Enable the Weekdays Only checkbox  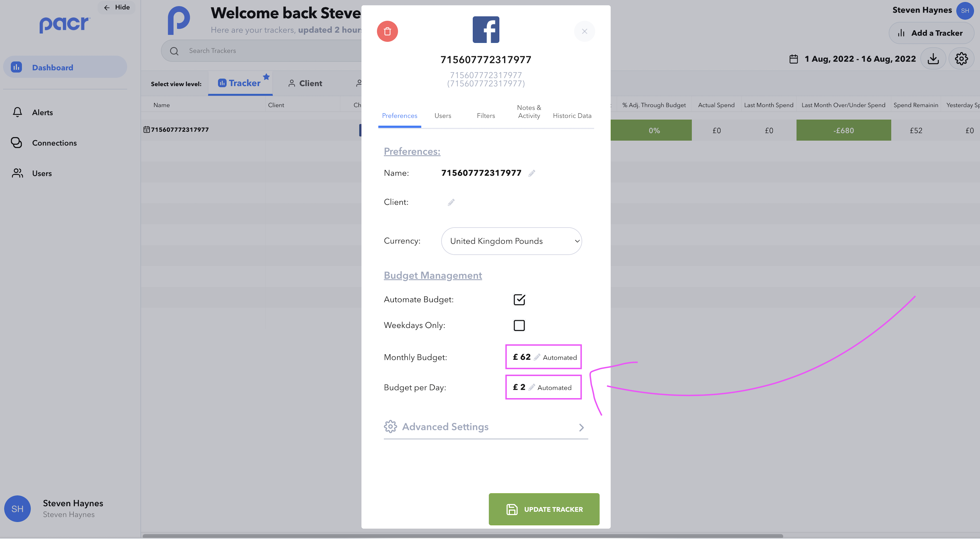coord(519,325)
